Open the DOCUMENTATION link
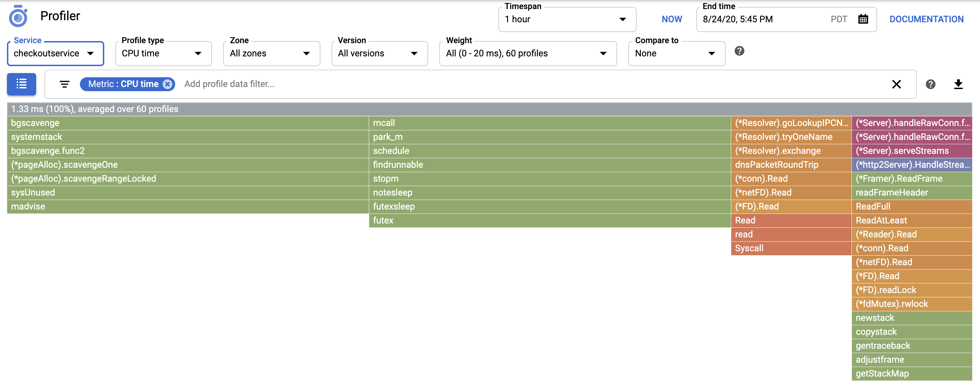Viewport: 980px width, 387px height. [x=926, y=19]
